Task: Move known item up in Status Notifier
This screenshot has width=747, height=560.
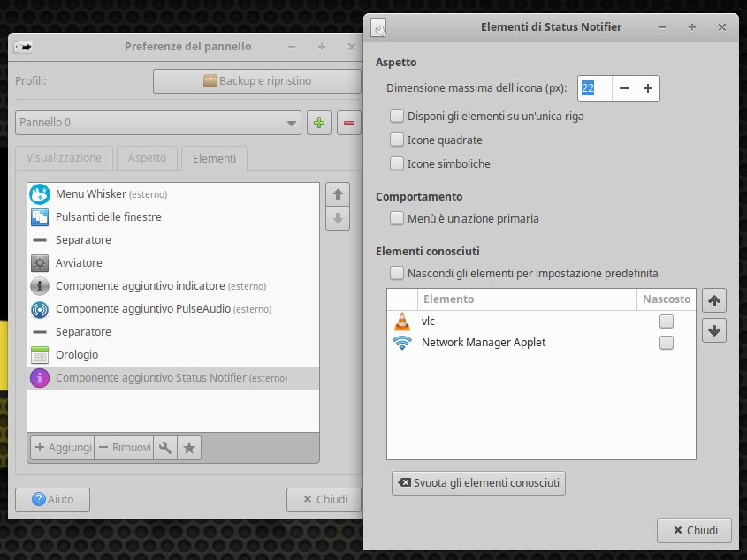Action: (713, 300)
